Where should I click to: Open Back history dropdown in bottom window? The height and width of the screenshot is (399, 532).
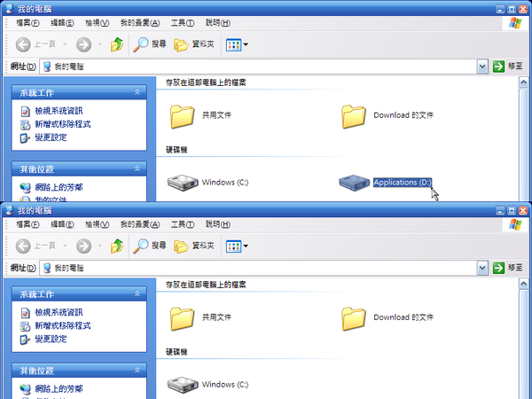point(65,246)
